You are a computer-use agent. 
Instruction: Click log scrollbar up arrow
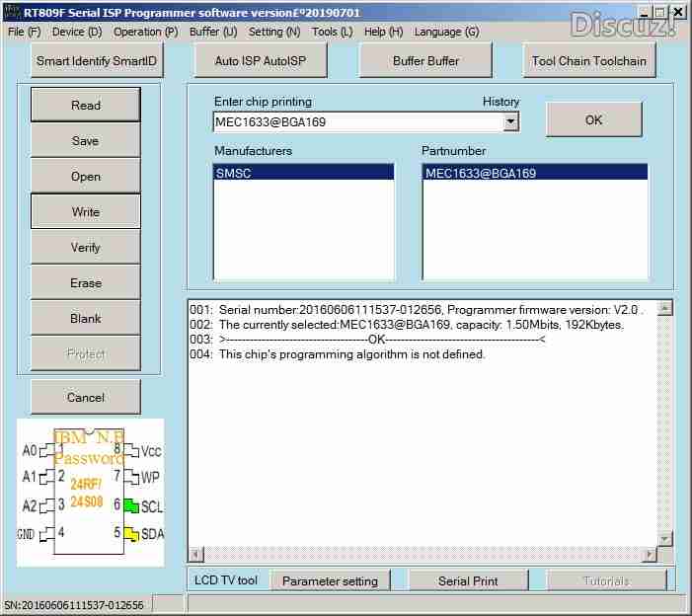664,308
